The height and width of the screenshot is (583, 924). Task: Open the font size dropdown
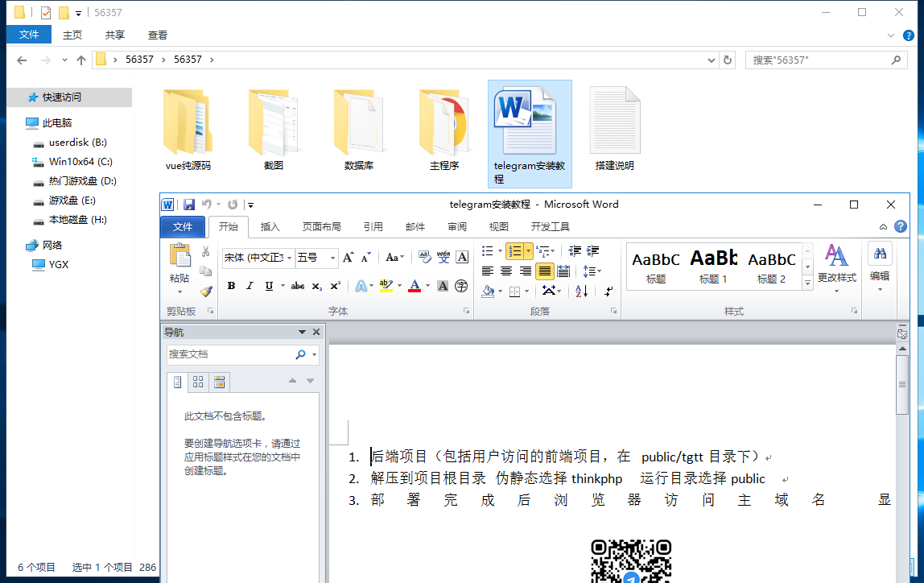pos(332,258)
